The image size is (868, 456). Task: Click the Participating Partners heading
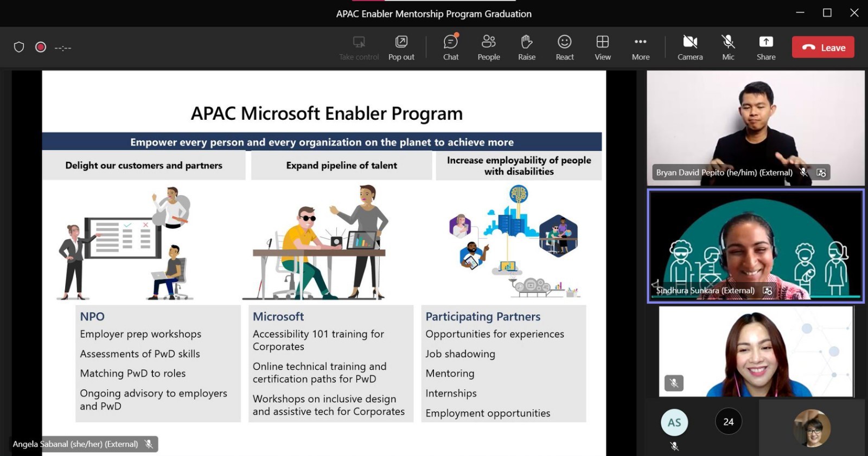click(x=483, y=317)
